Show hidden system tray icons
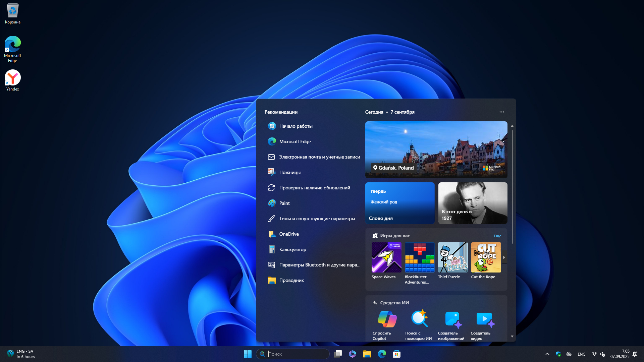Viewport: 644px width, 362px height. tap(547, 354)
